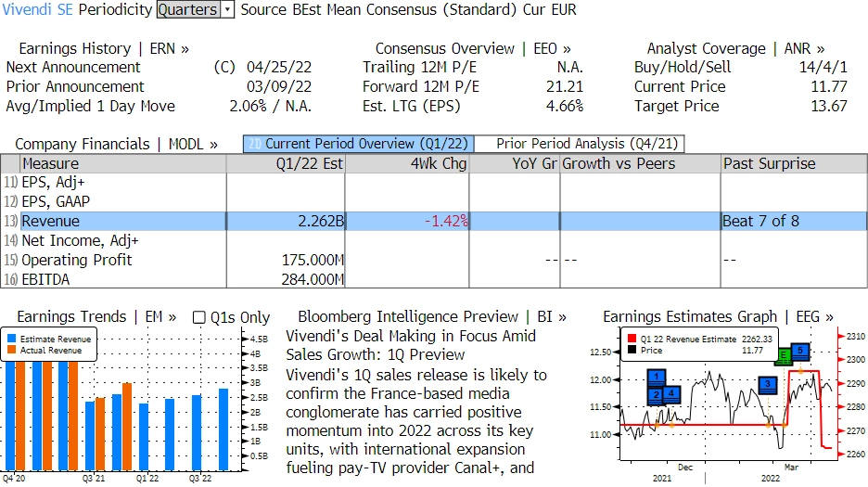Image resolution: width=868 pixels, height=487 pixels.
Task: Open Bloomberg Intelligence Preview BI link
Action: [x=432, y=317]
